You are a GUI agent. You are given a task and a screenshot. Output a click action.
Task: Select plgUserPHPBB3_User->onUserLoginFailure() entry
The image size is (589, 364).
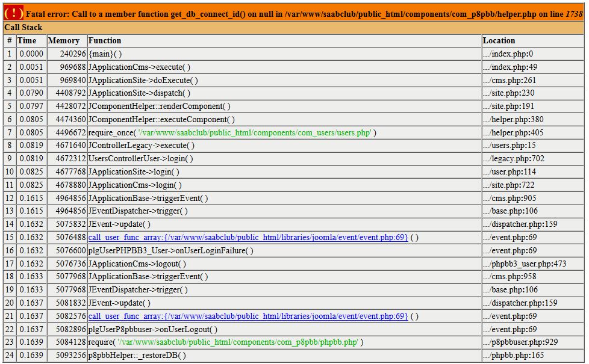click(x=170, y=251)
